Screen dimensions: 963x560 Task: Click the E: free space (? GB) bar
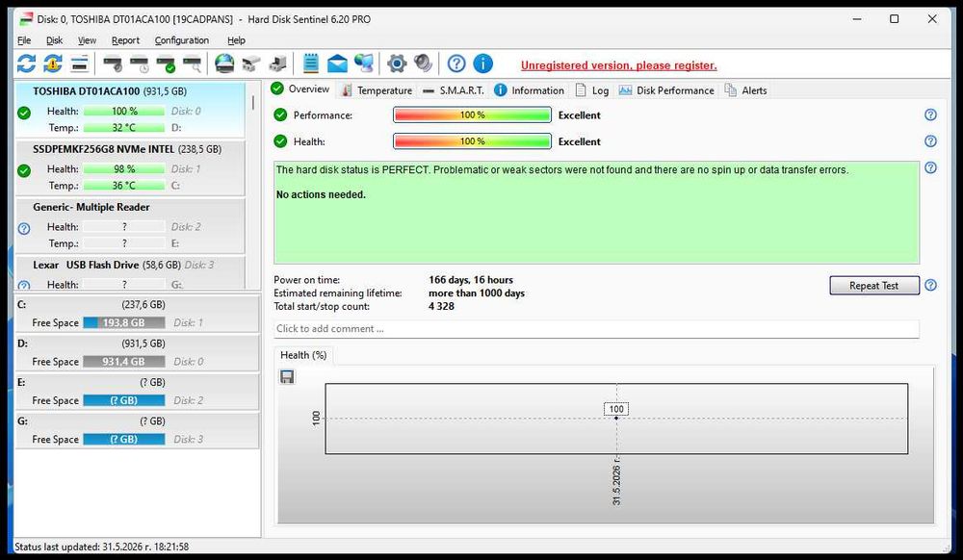[123, 400]
